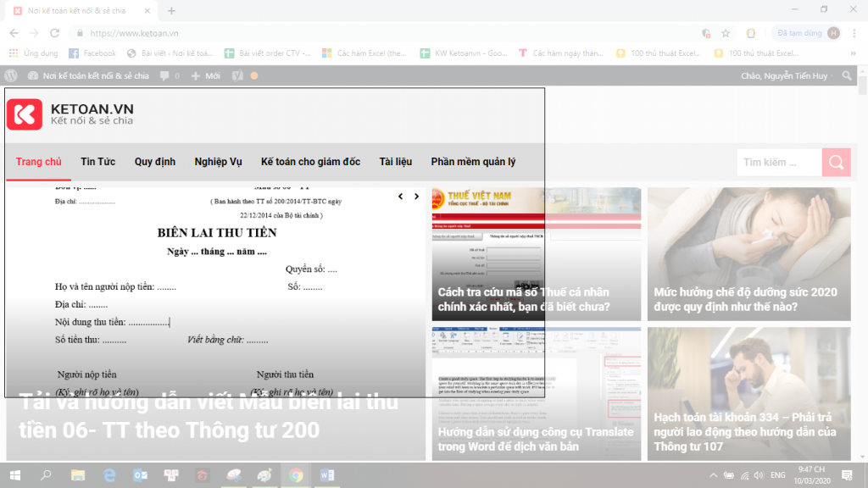
Task: Click the translate icon in address bar
Action: point(706,33)
